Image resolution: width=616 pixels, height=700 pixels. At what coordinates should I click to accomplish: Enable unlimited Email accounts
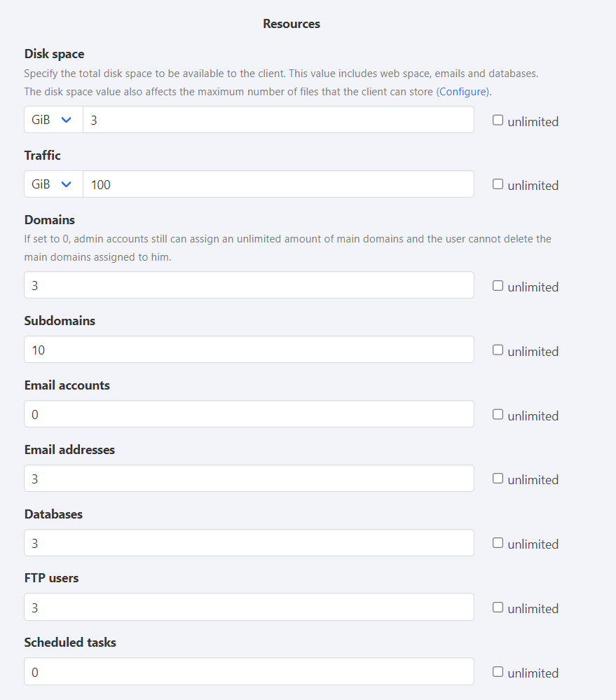(498, 415)
